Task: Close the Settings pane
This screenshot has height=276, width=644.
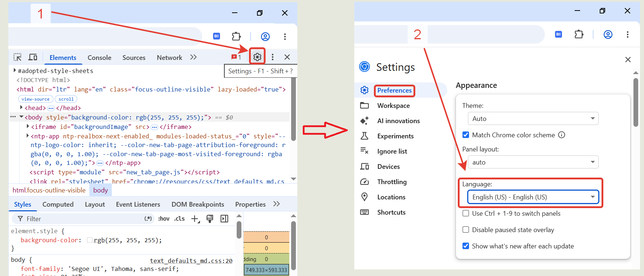Action: click(x=628, y=60)
